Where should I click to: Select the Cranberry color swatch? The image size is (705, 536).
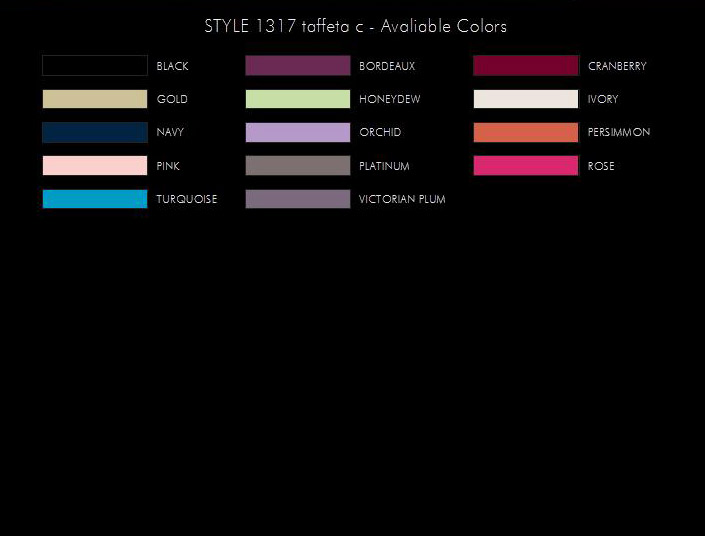pos(526,66)
